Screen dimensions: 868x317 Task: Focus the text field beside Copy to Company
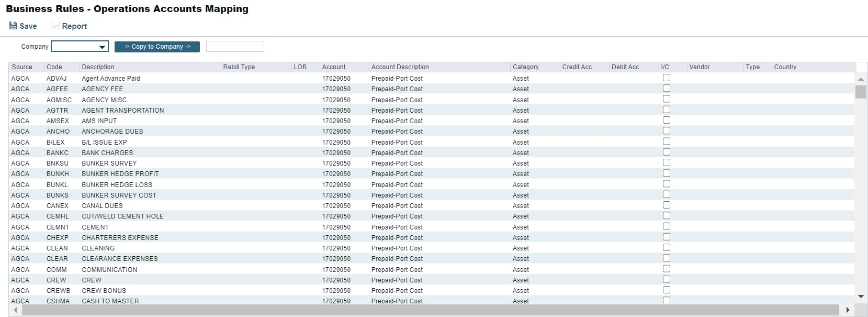click(235, 47)
